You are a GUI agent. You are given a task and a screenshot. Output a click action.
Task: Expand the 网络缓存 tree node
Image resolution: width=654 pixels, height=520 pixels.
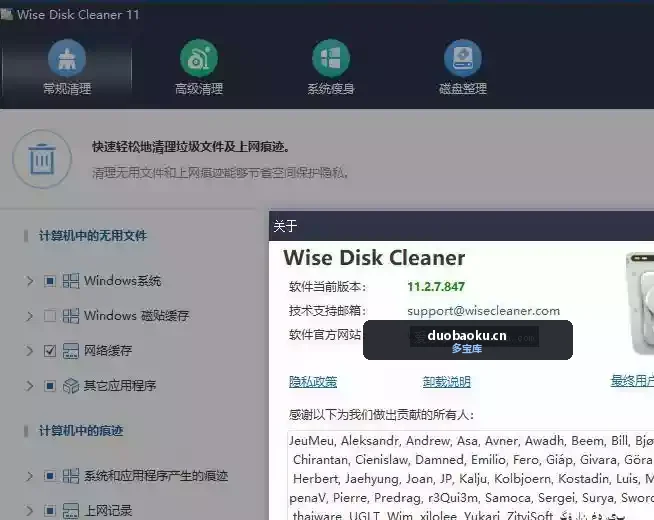tap(29, 351)
